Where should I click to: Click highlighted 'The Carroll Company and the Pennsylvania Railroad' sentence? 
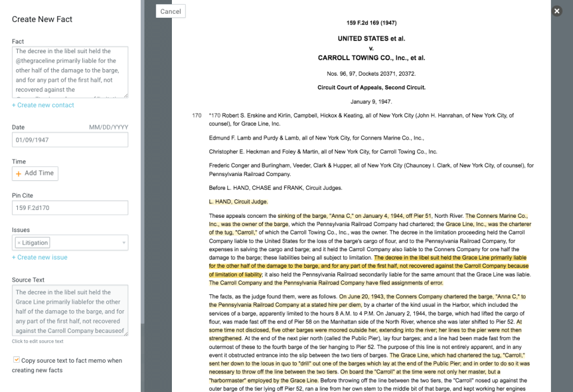click(x=326, y=283)
